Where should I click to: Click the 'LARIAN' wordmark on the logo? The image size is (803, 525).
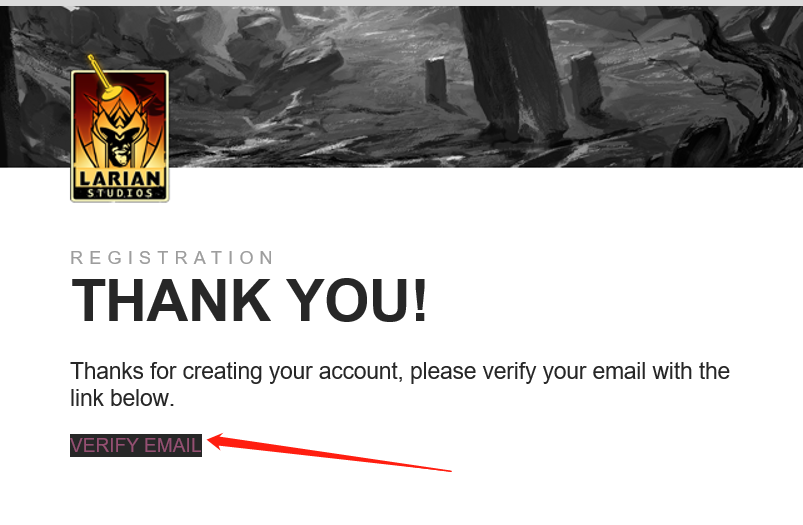click(x=120, y=178)
